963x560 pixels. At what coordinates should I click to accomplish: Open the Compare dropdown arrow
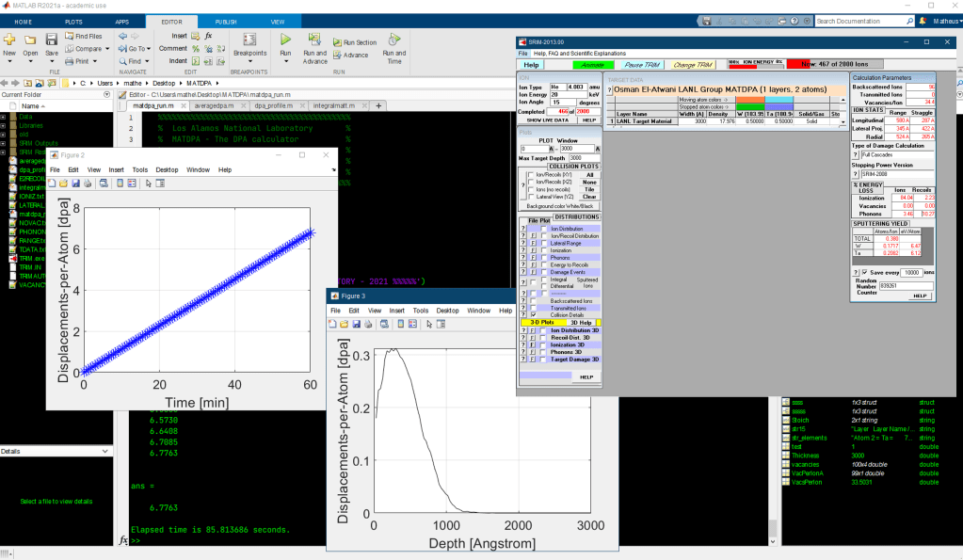tap(106, 49)
